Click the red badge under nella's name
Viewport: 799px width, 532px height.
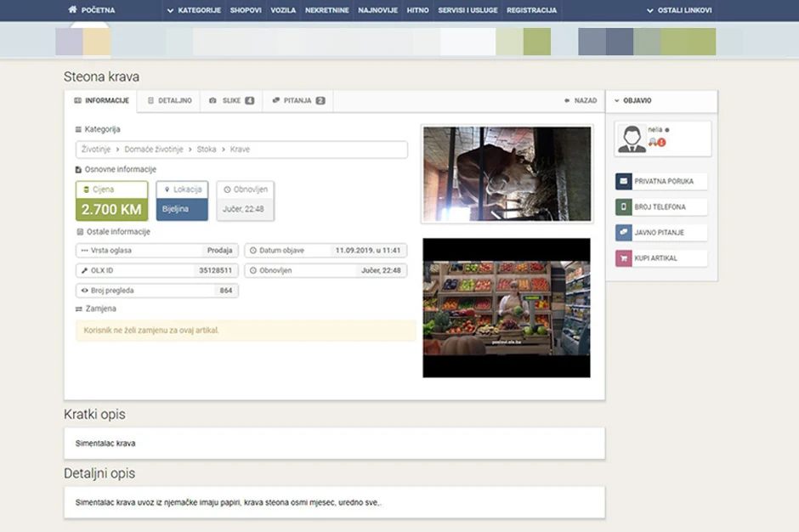(x=661, y=143)
